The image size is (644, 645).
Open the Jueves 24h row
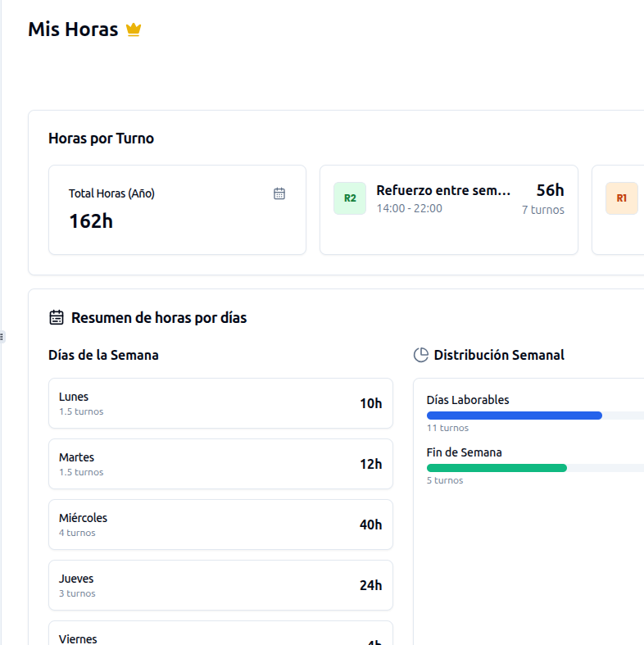[220, 585]
